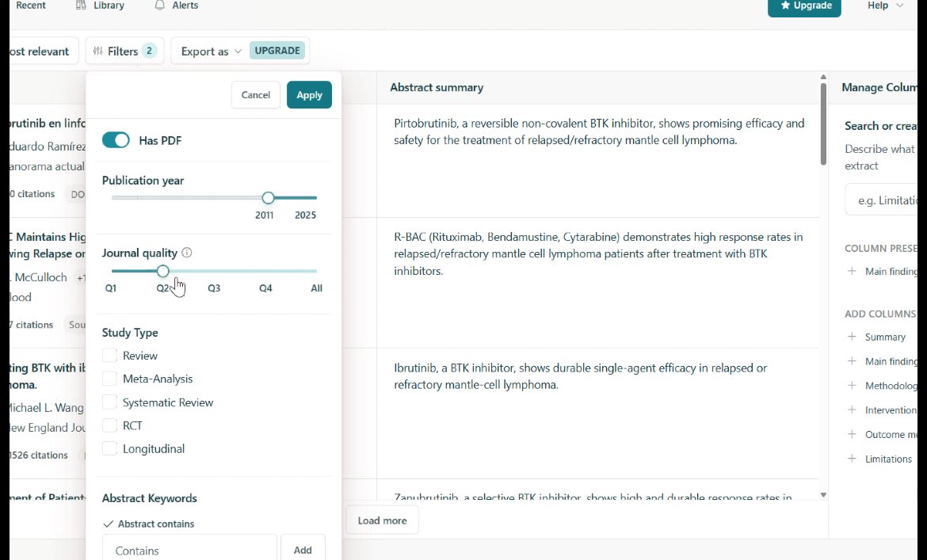
Task: Click the Contains keyword input field
Action: tap(189, 550)
